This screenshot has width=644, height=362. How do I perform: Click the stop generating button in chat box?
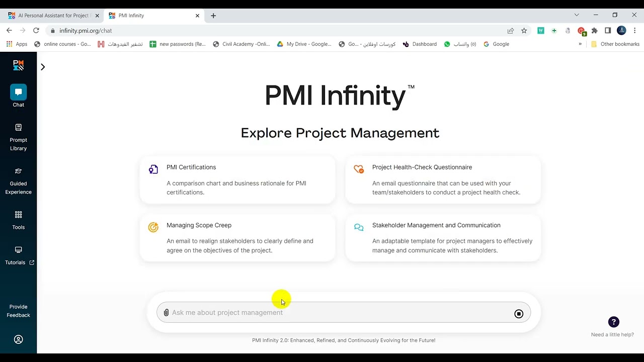click(x=519, y=314)
